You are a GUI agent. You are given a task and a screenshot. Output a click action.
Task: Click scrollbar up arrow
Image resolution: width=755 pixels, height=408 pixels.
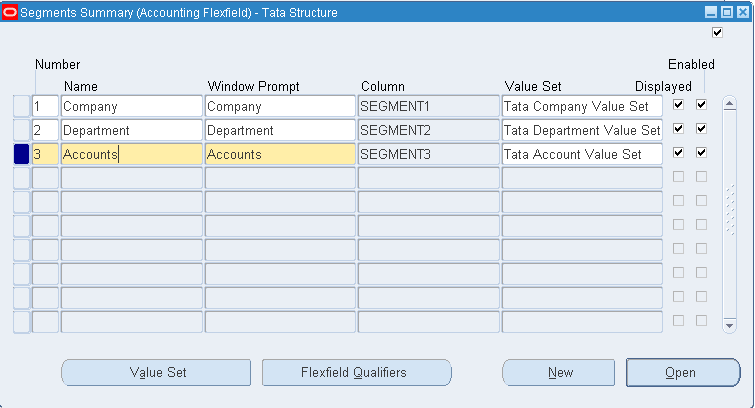[x=729, y=103]
